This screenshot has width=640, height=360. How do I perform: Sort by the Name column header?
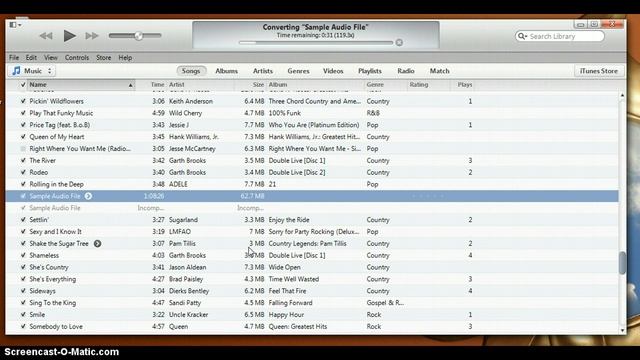tap(81, 84)
